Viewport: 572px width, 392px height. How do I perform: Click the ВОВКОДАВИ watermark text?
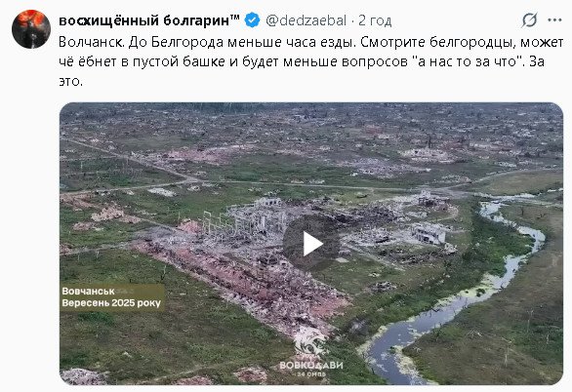[x=311, y=365]
